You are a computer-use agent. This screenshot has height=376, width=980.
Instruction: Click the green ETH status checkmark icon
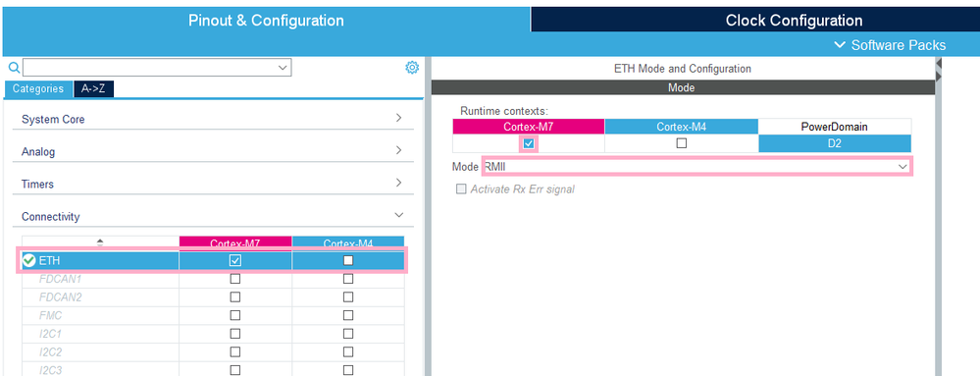[28, 260]
